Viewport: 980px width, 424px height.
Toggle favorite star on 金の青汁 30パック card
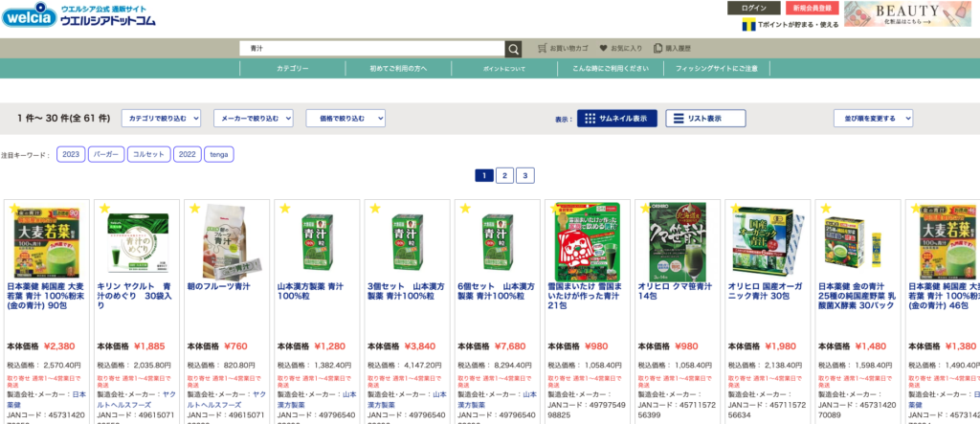[x=826, y=209]
